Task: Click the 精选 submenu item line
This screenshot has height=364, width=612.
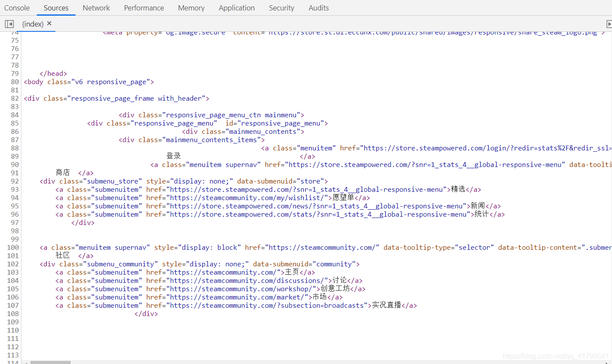Action: point(268,190)
